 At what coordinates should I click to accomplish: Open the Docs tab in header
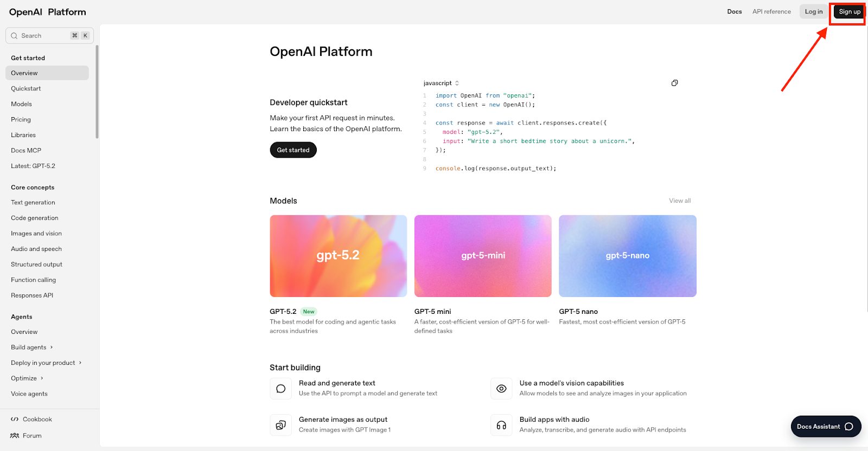(x=735, y=11)
